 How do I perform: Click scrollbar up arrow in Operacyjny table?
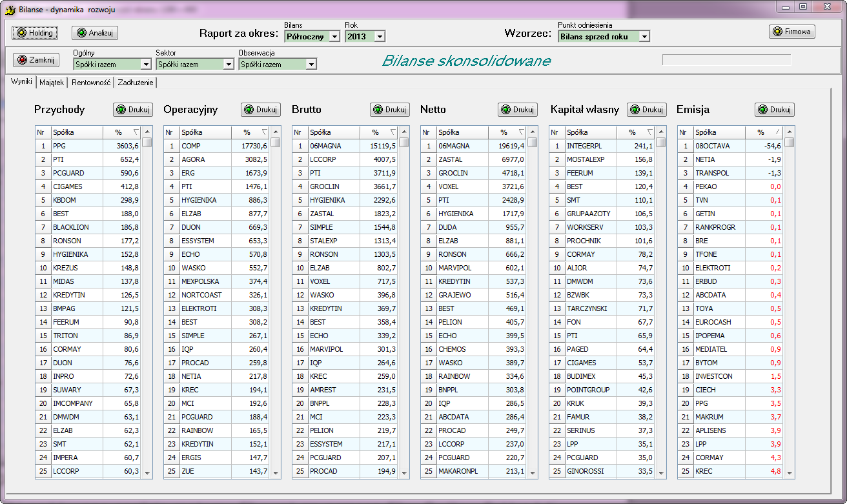point(276,132)
